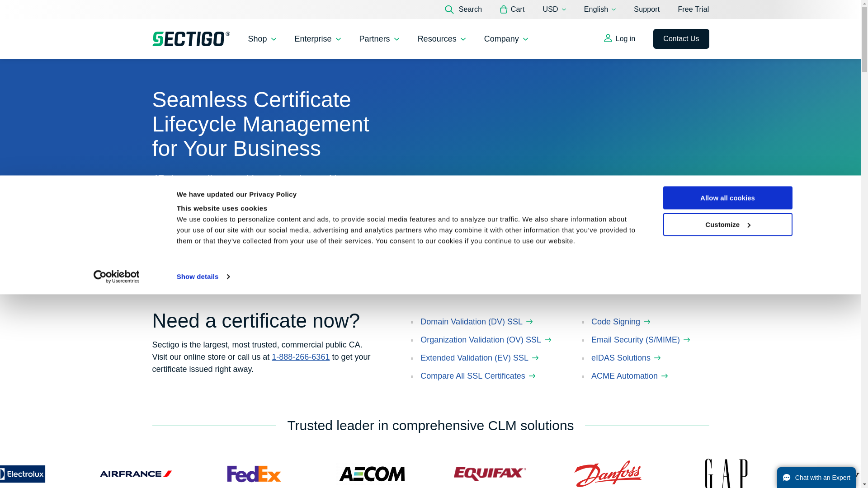This screenshot has width=868, height=488.
Task: Click the Log in link
Action: tap(619, 38)
